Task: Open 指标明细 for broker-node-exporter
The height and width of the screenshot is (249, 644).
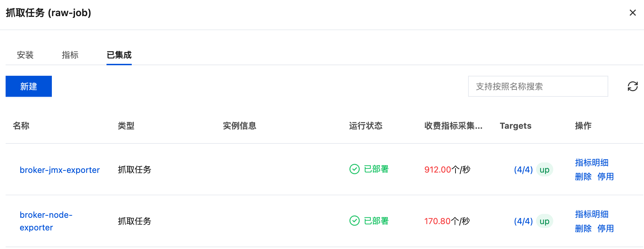Action: click(x=591, y=214)
